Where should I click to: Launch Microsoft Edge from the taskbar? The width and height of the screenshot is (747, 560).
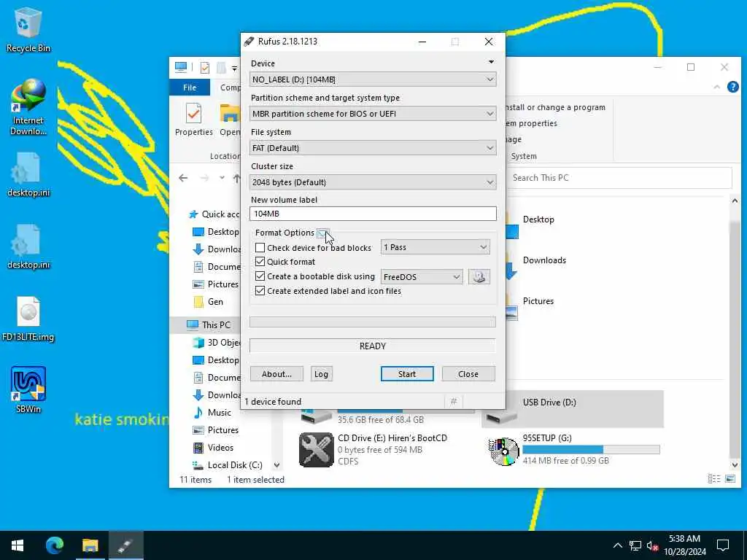pos(54,545)
